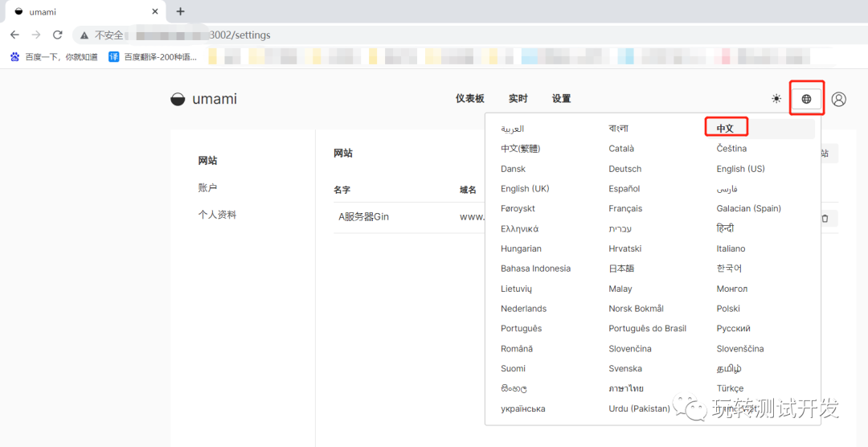Select 账户 in the settings sidebar
Viewport: 868px width, 447px height.
(207, 187)
